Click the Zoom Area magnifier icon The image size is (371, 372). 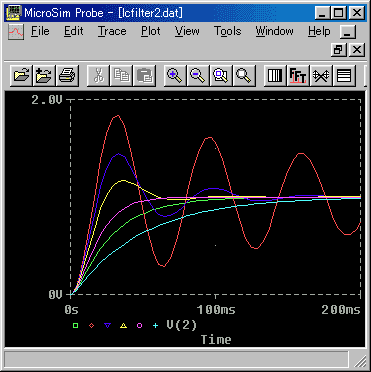221,75
